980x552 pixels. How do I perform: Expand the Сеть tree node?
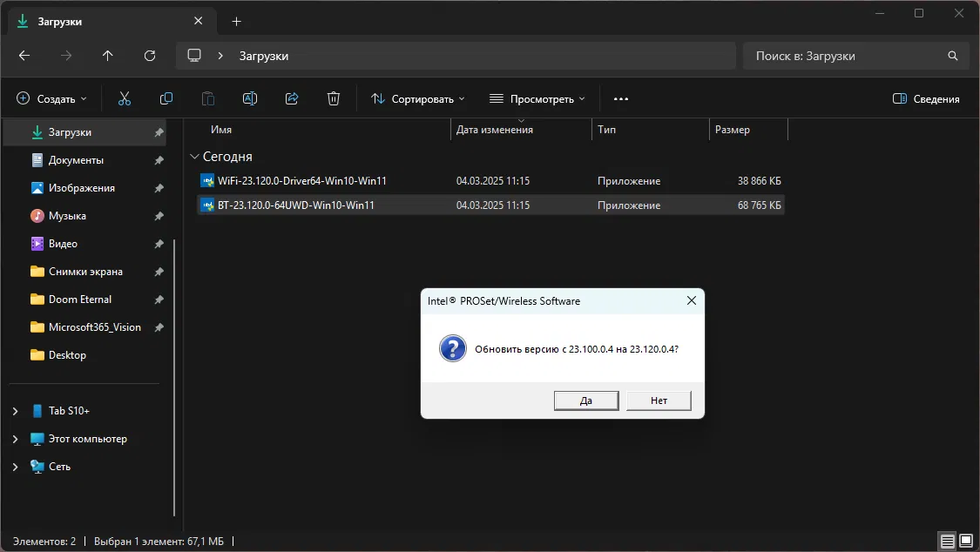point(15,467)
